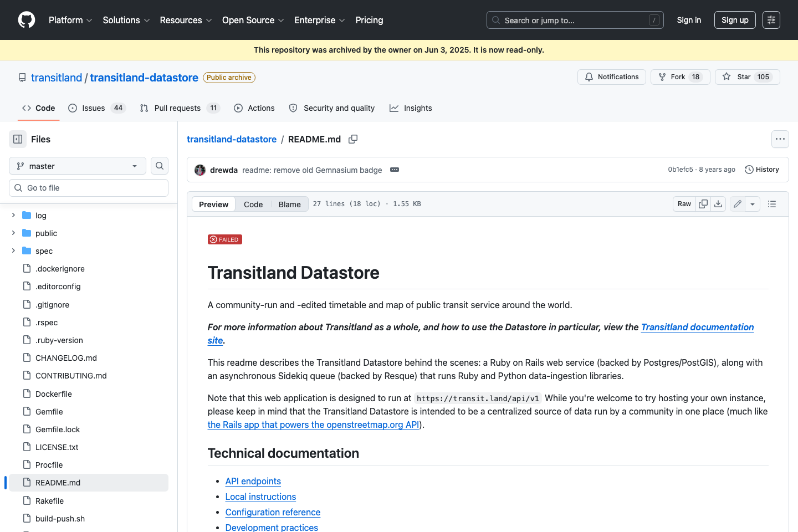
Task: Open the in-repository file search icon
Action: pyautogui.click(x=159, y=166)
